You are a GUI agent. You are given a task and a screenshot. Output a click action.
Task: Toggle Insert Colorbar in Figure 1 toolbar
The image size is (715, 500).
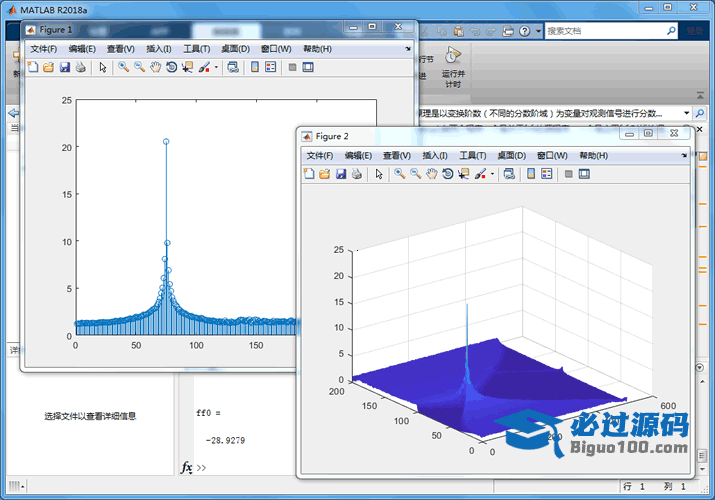pos(254,68)
